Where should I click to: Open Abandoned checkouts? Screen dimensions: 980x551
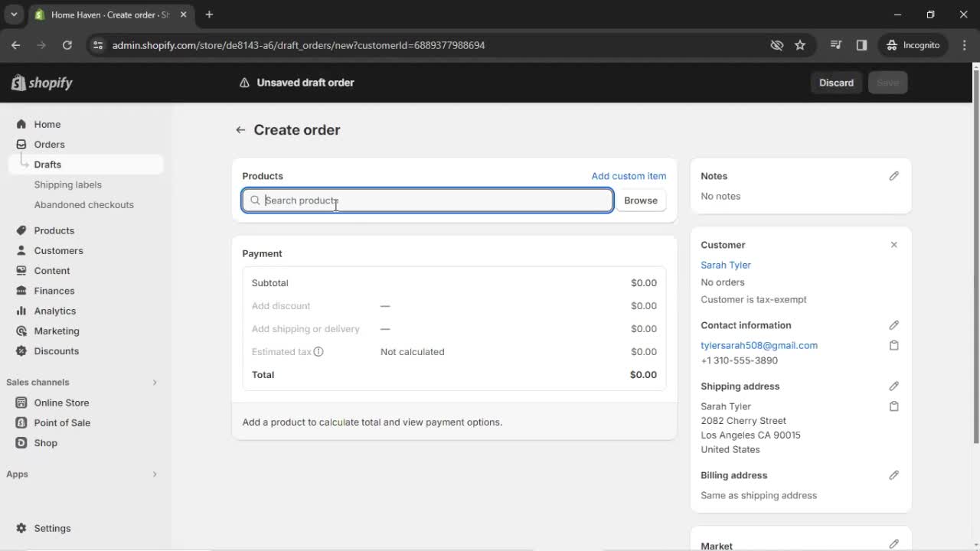click(x=83, y=204)
